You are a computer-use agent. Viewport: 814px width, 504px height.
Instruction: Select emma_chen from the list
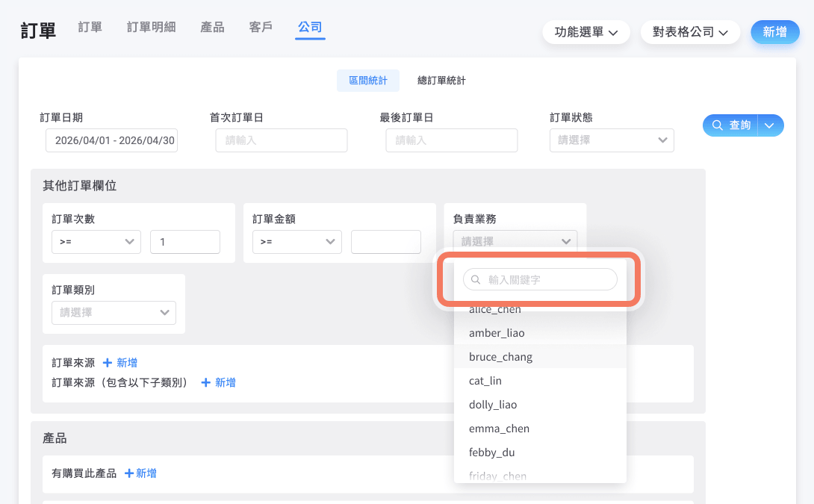(540, 429)
